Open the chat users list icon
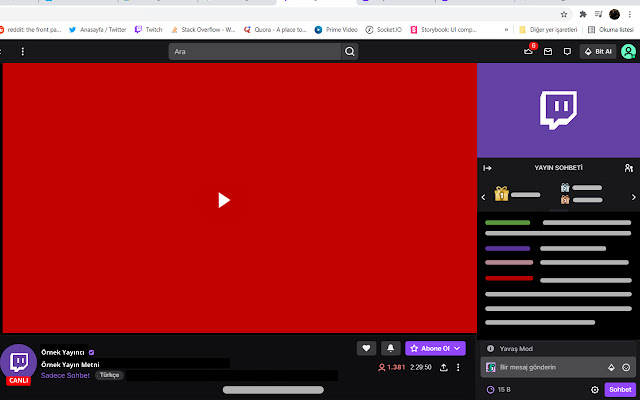Image resolution: width=640 pixels, height=400 pixels. coord(629,168)
